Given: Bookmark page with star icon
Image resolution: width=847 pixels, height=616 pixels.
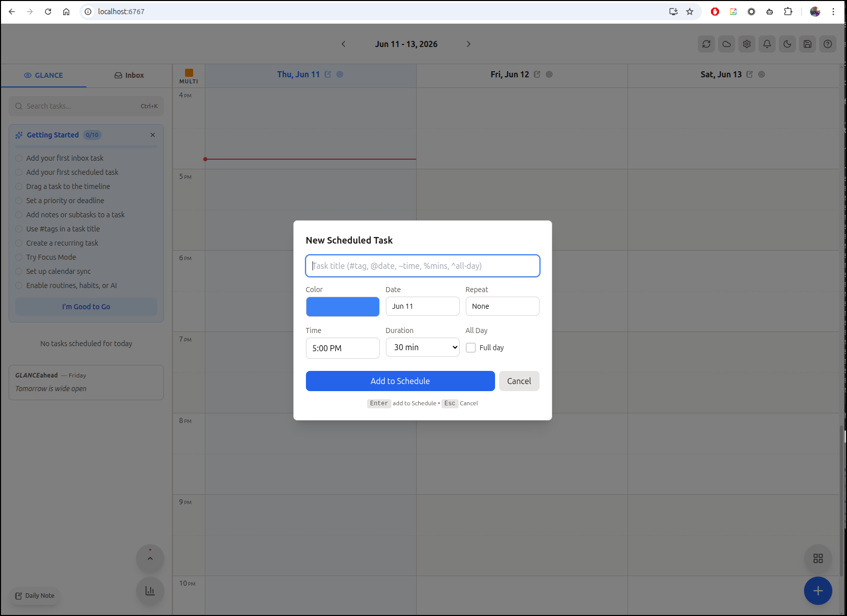Looking at the screenshot, I should coord(690,12).
